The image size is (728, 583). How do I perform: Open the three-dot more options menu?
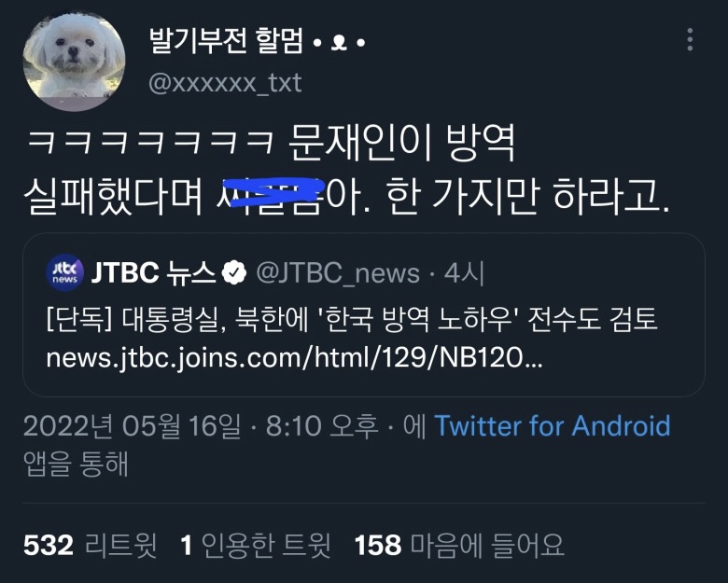point(690,39)
